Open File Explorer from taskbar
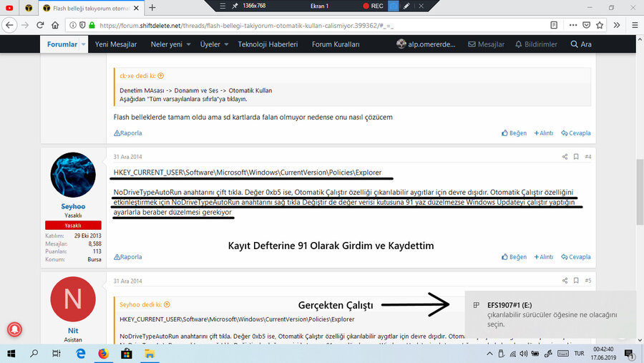This screenshot has width=644, height=363. [150, 354]
